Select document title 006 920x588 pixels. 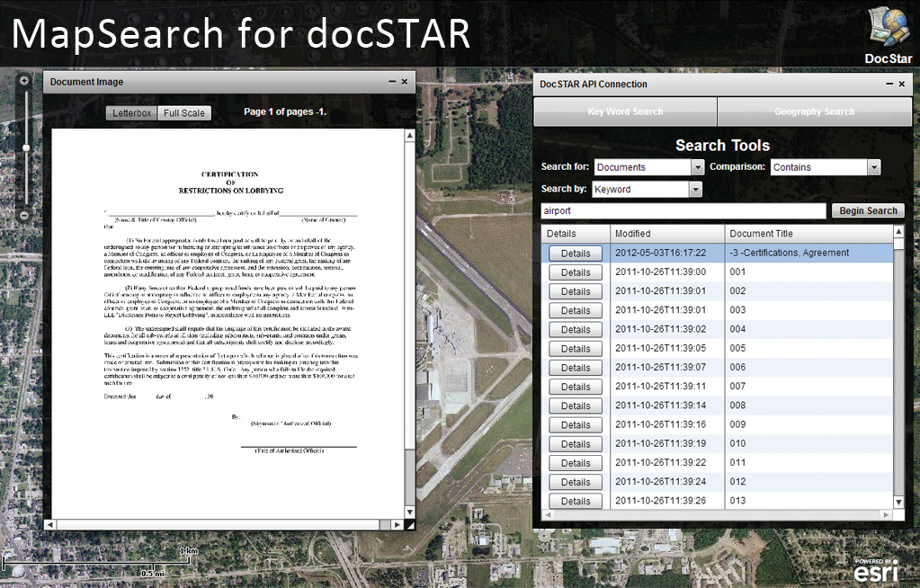[x=737, y=367]
